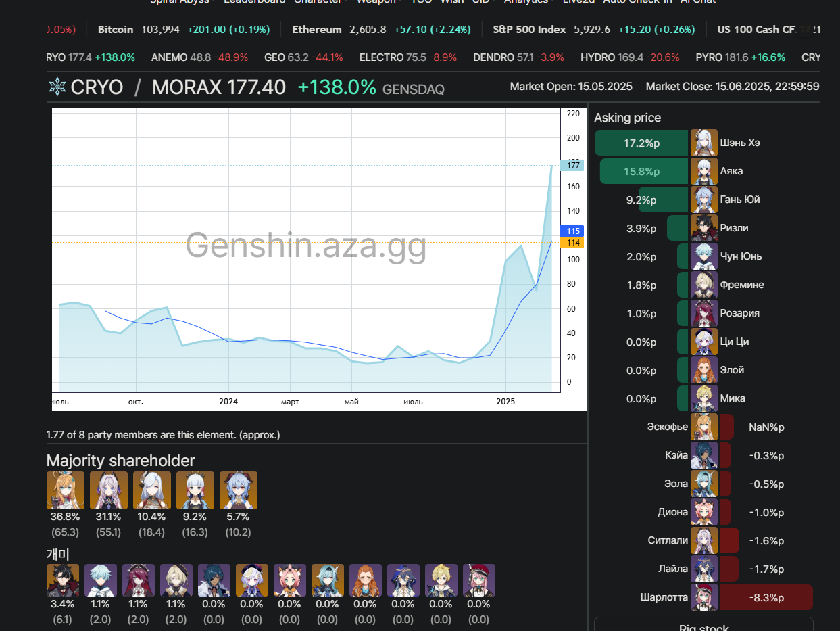The width and height of the screenshot is (840, 631).
Task: Click Чун Юнь portrait in Asking price
Action: (704, 256)
